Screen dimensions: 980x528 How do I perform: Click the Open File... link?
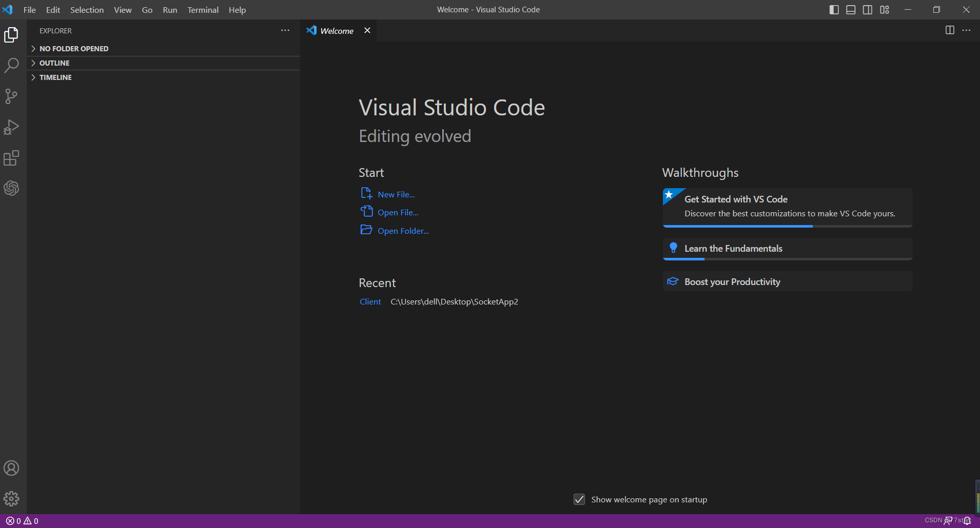(398, 212)
